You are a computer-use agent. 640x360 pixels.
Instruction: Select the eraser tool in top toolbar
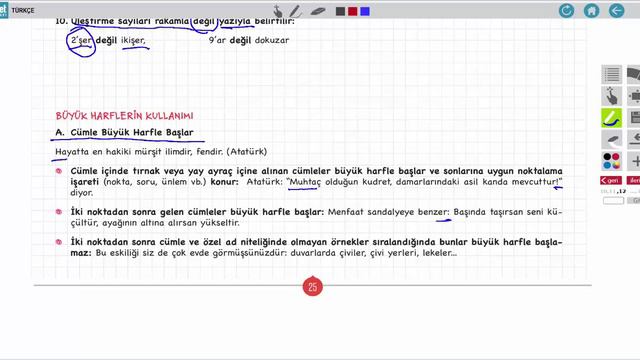318,11
